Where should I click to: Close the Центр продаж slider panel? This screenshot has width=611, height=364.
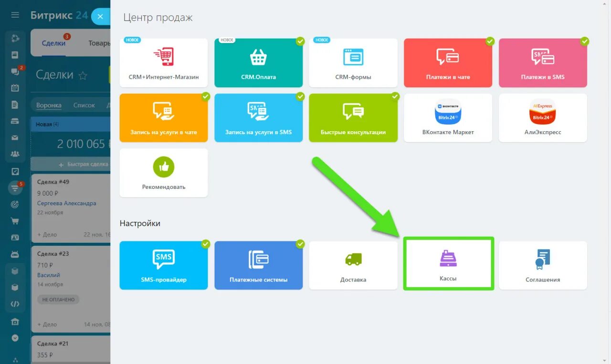(x=100, y=17)
